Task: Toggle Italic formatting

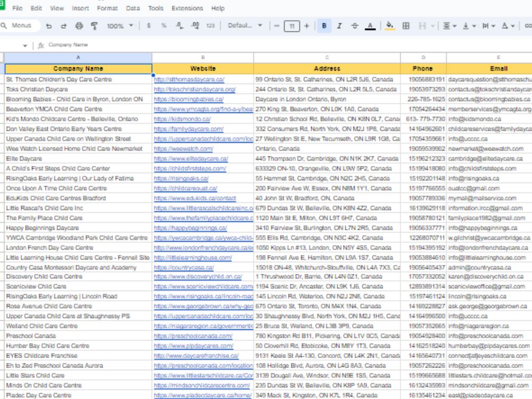Action: click(x=339, y=26)
